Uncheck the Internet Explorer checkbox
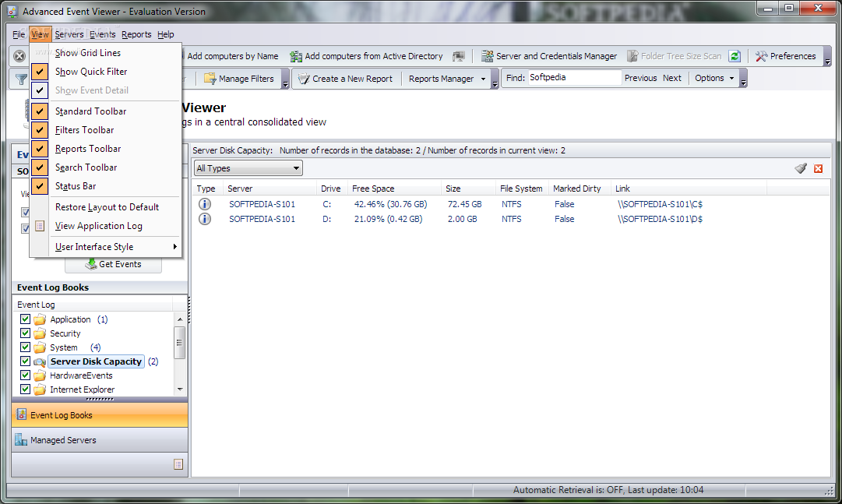This screenshot has height=504, width=842. [x=25, y=389]
